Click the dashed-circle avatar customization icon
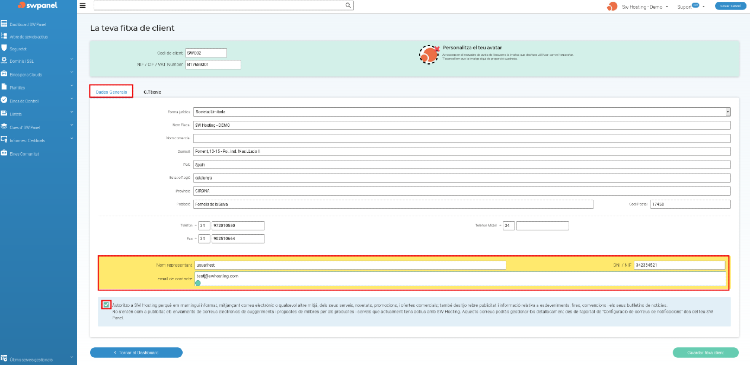 pyautogui.click(x=429, y=55)
